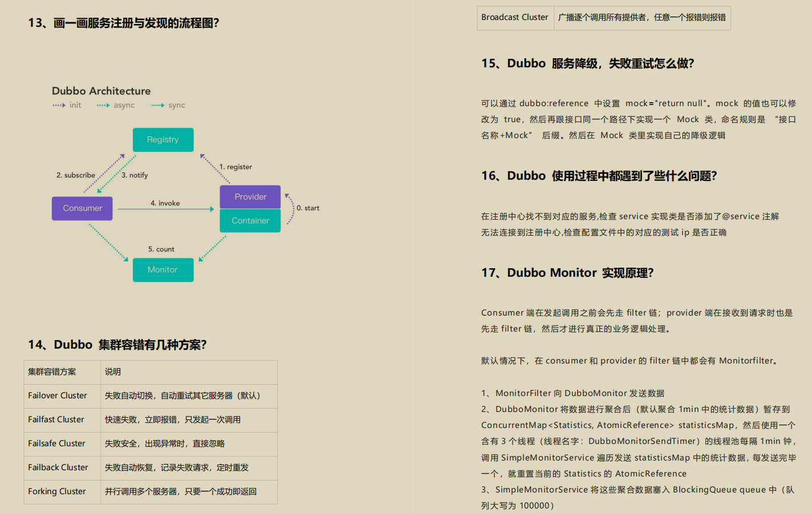The image size is (812, 513).
Task: Click the description '失败自动恢复，记录失败请求，定时重发'
Action: (x=177, y=467)
